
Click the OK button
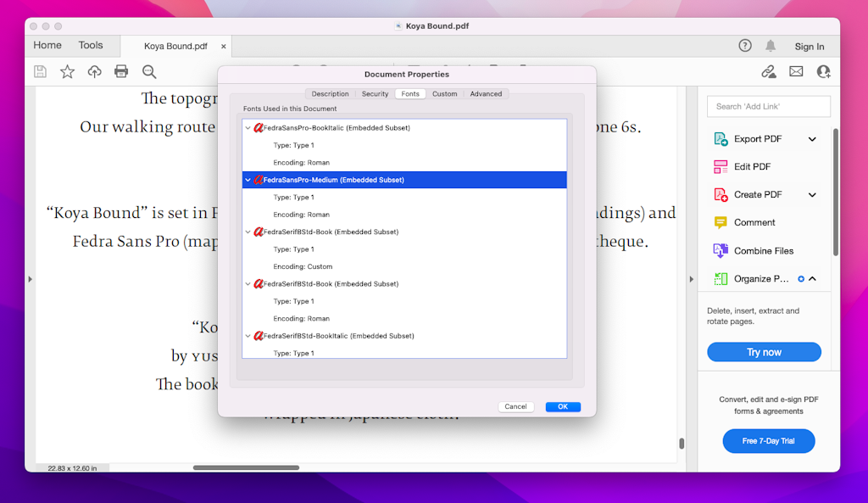(563, 406)
